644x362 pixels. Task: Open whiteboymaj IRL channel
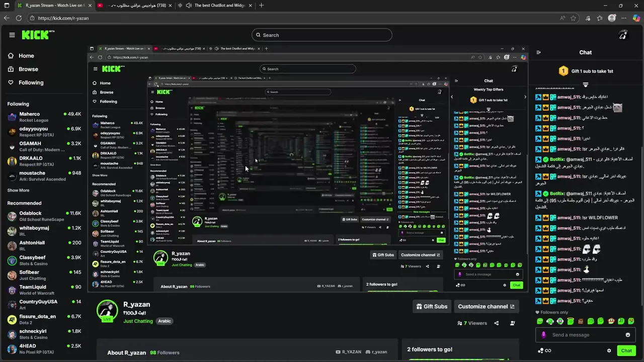click(44, 231)
